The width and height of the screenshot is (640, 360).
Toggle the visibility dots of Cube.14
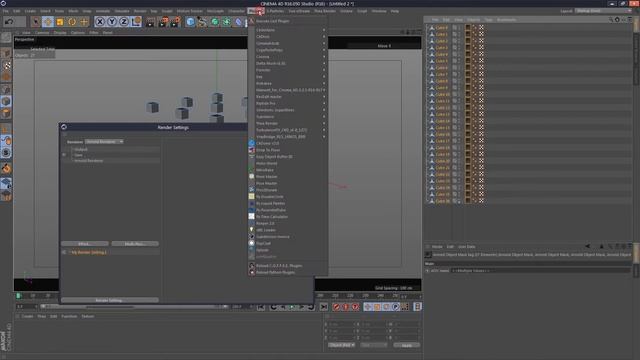pyautogui.click(x=459, y=121)
